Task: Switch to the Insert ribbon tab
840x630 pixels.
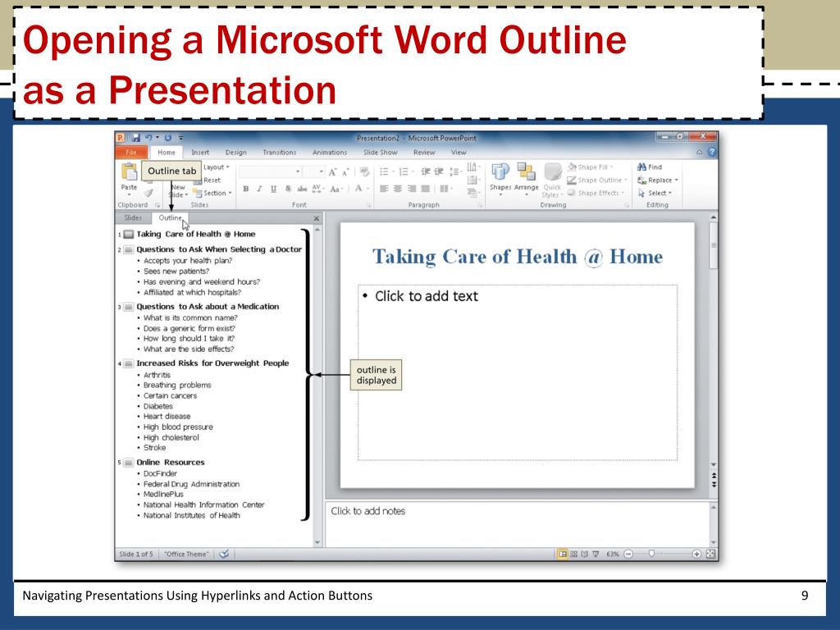Action: tap(200, 152)
